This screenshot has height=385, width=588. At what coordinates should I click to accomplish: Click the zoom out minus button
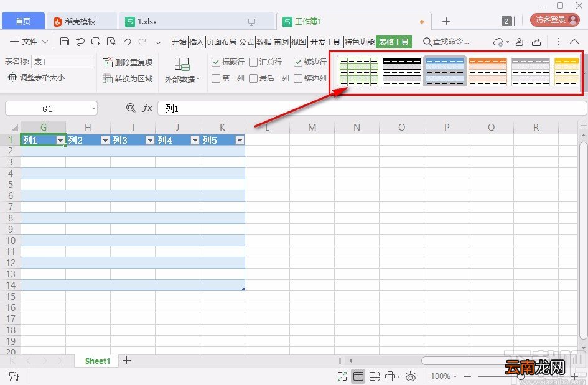coord(467,376)
